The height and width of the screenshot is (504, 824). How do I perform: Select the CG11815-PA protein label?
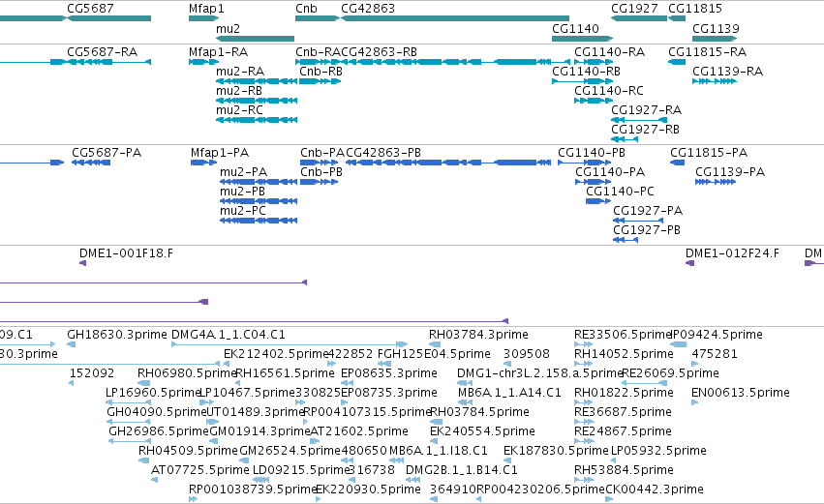tap(709, 153)
